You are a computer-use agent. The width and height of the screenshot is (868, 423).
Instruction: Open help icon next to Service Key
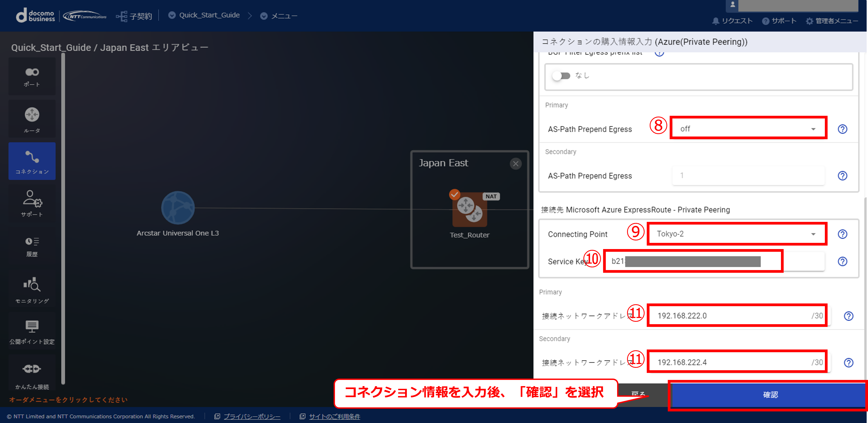click(842, 261)
